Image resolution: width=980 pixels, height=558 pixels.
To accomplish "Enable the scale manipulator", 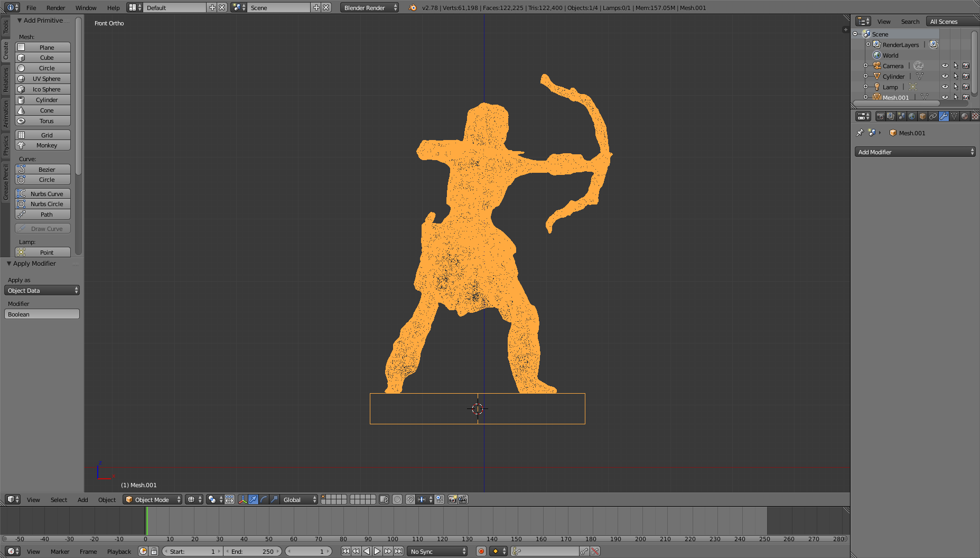I will [274, 499].
